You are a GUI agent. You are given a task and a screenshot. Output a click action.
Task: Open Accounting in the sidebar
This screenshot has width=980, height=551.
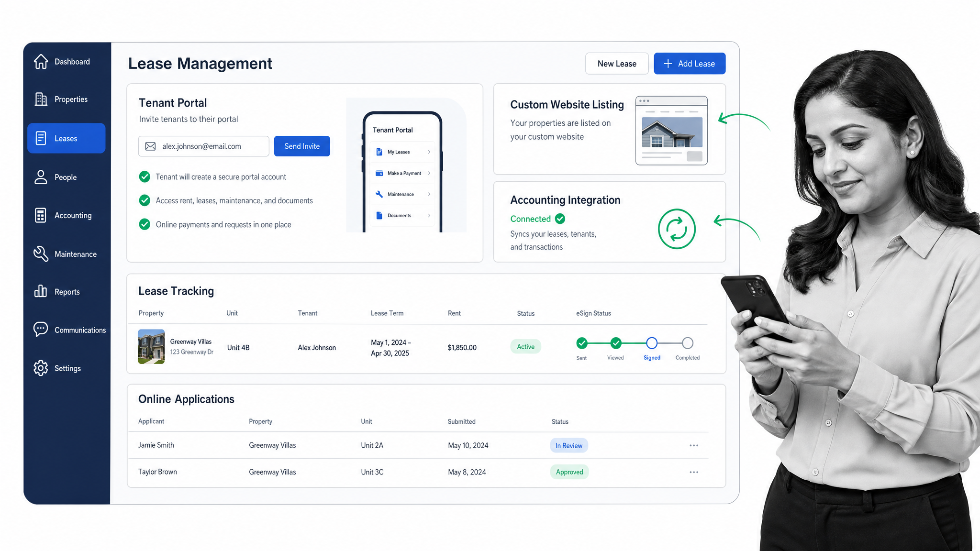[x=67, y=215]
